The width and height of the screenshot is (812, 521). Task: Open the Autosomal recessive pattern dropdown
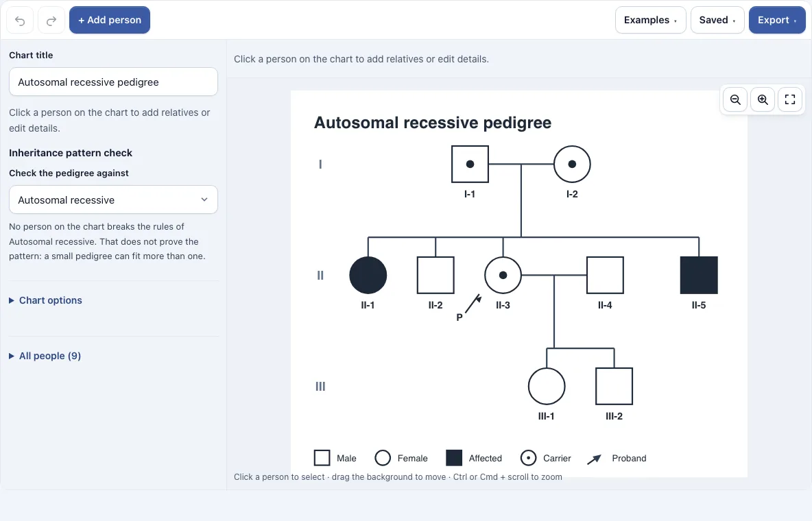113,200
